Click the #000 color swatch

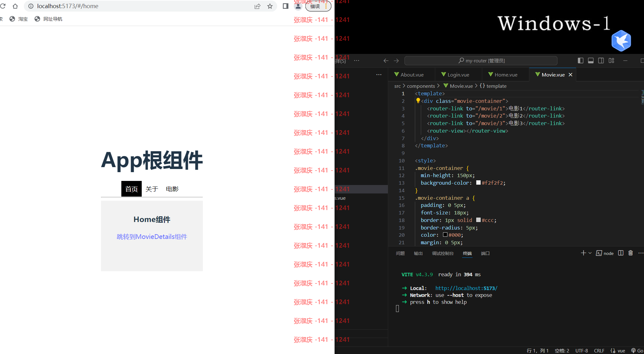[x=445, y=235]
